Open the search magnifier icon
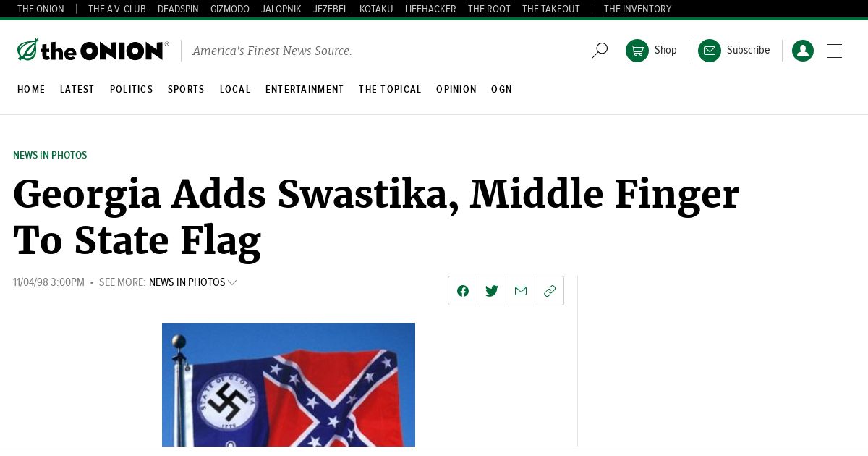This screenshot has height=456, width=868. coord(600,51)
